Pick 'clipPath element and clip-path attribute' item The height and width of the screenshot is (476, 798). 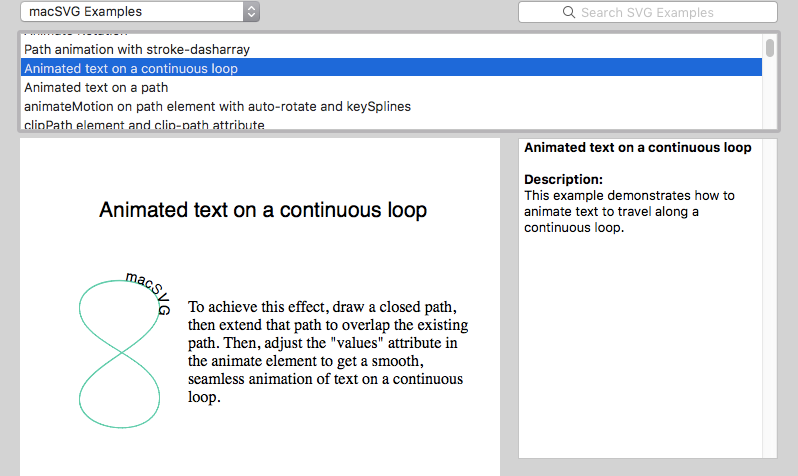(x=144, y=125)
